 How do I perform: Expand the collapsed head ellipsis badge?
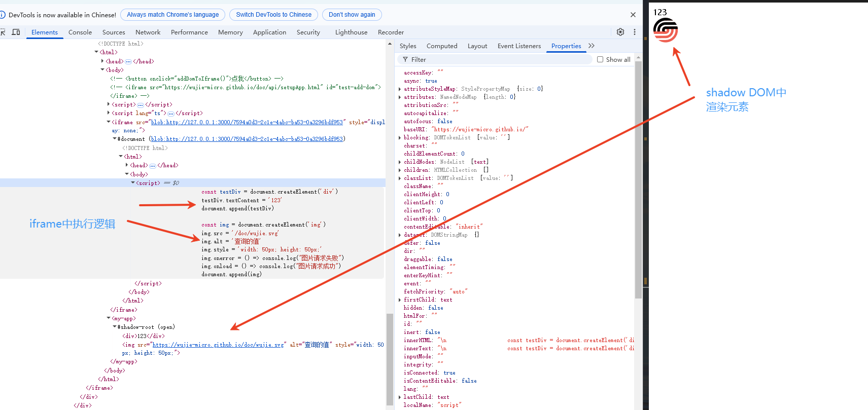128,61
